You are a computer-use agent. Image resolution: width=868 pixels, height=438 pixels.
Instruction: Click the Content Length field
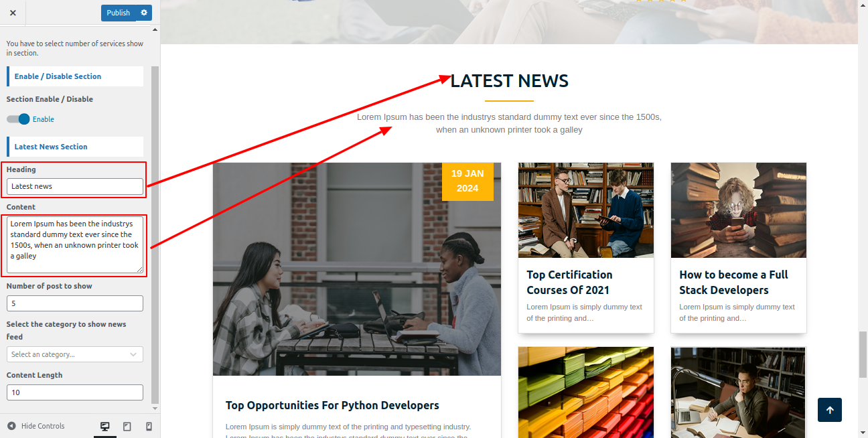click(75, 392)
